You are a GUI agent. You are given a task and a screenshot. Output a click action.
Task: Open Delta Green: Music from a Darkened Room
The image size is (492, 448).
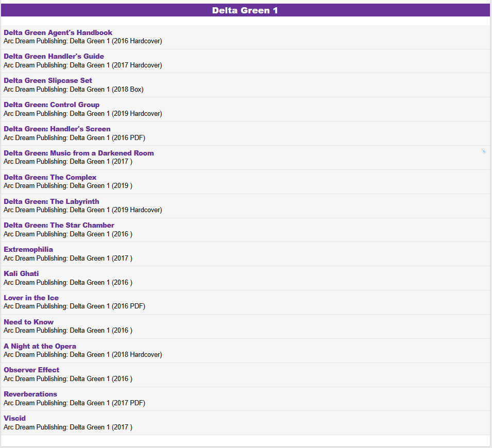[x=78, y=153]
